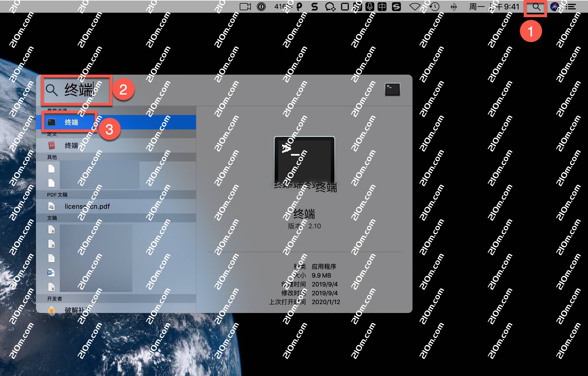
Task: Click the WeChat menu bar icon
Action: pos(330,7)
